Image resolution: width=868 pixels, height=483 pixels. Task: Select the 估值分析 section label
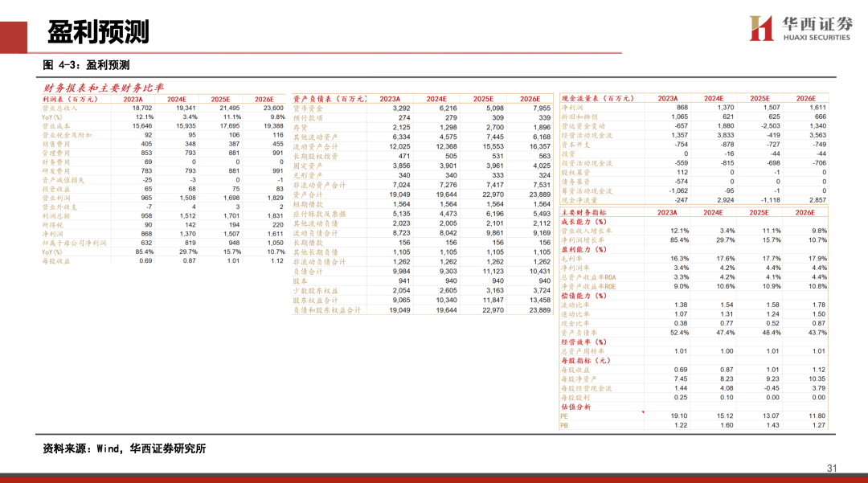click(575, 407)
